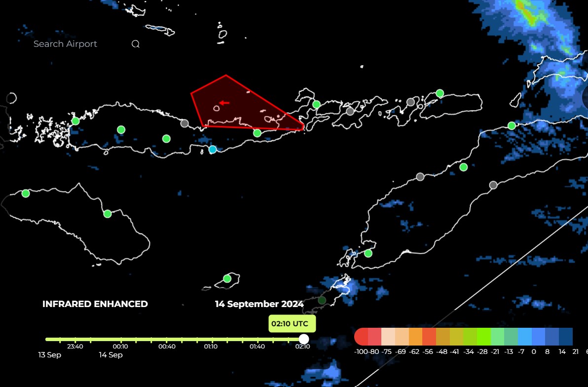Select the 00:40 time on the timeline
Image resolution: width=588 pixels, height=387 pixels.
167,340
